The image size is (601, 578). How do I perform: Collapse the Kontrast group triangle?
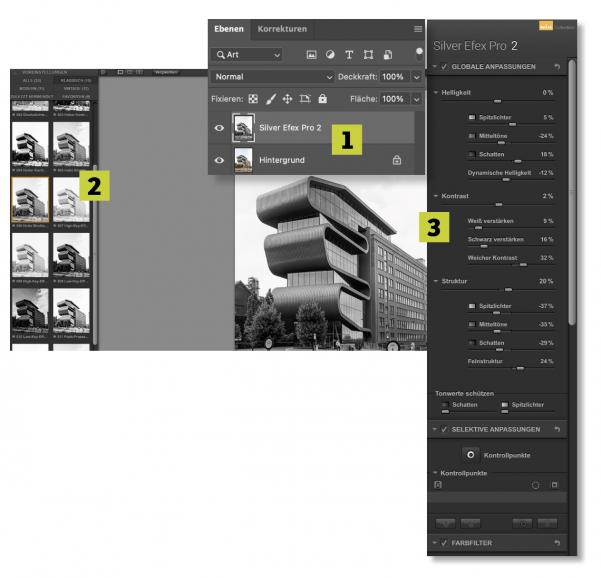click(x=436, y=196)
